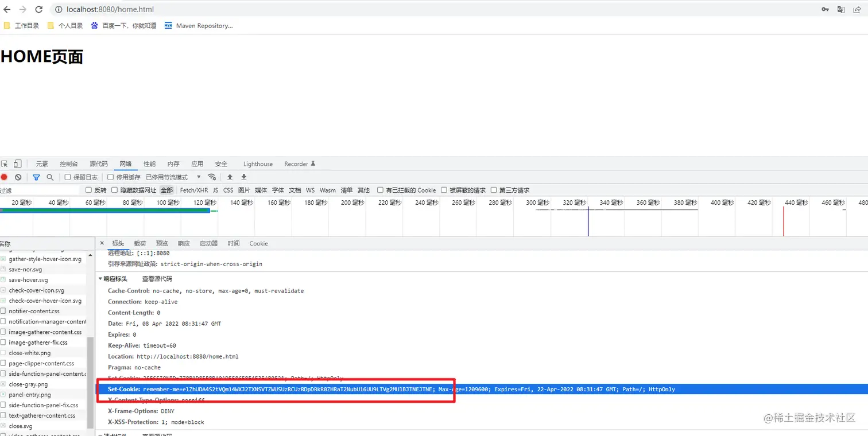
Task: Import a HAR file with upload arrow
Action: pyautogui.click(x=230, y=177)
